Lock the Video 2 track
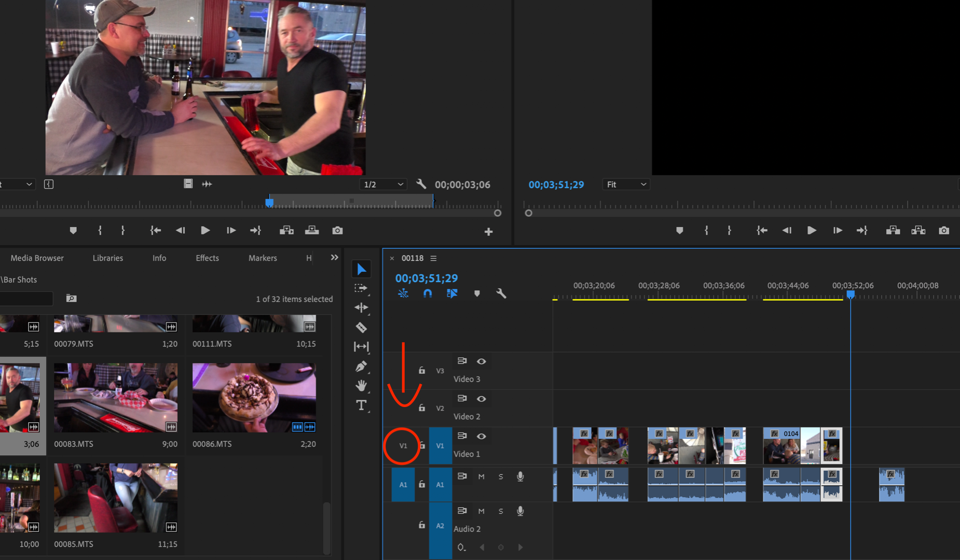960x560 pixels. click(x=421, y=408)
